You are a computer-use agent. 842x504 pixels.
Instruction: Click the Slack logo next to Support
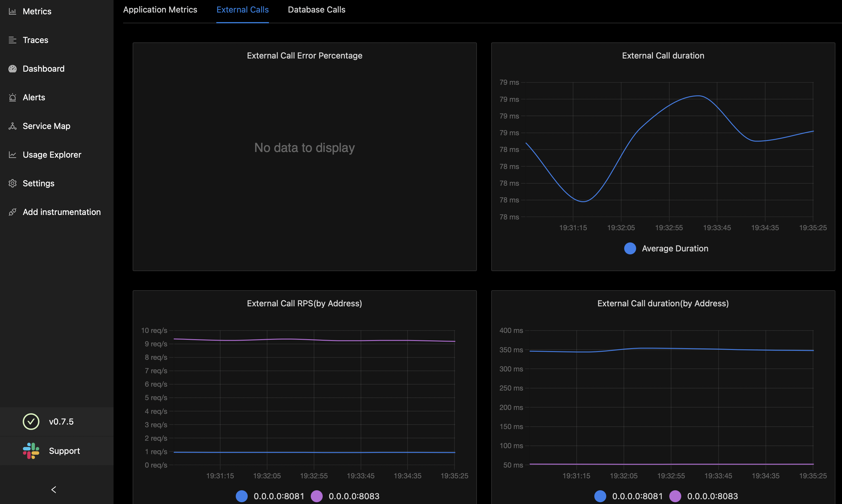[31, 451]
